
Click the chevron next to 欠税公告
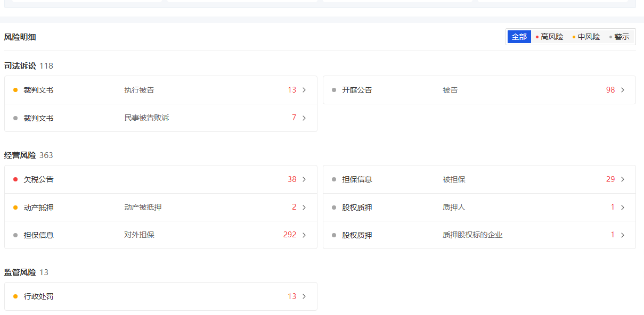point(304,179)
